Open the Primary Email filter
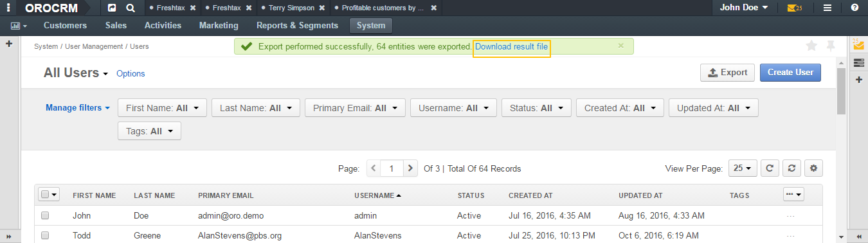Viewport: 868px width, 243px height. [x=355, y=108]
